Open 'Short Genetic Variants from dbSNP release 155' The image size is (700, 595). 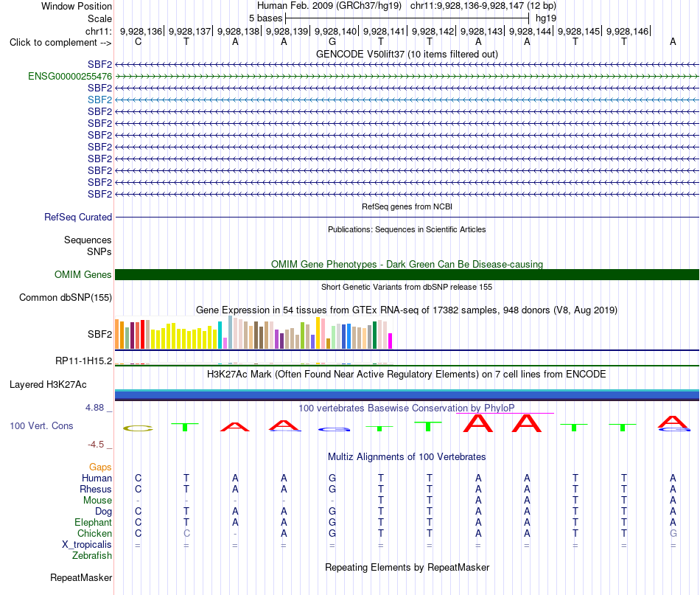pos(407,288)
